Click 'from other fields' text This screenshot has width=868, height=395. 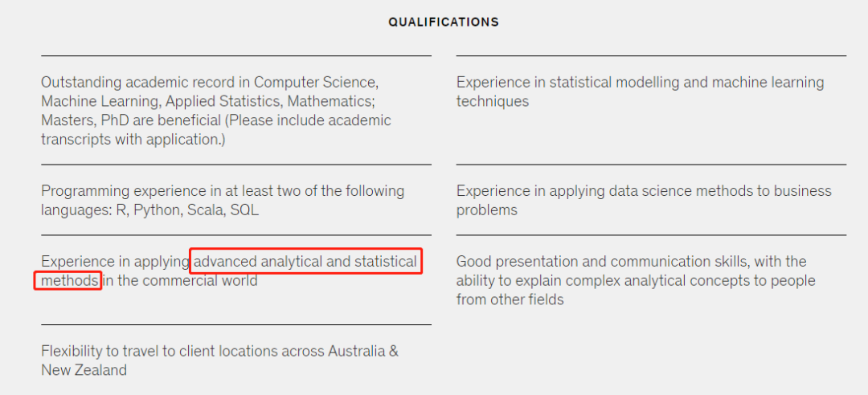coord(510,299)
